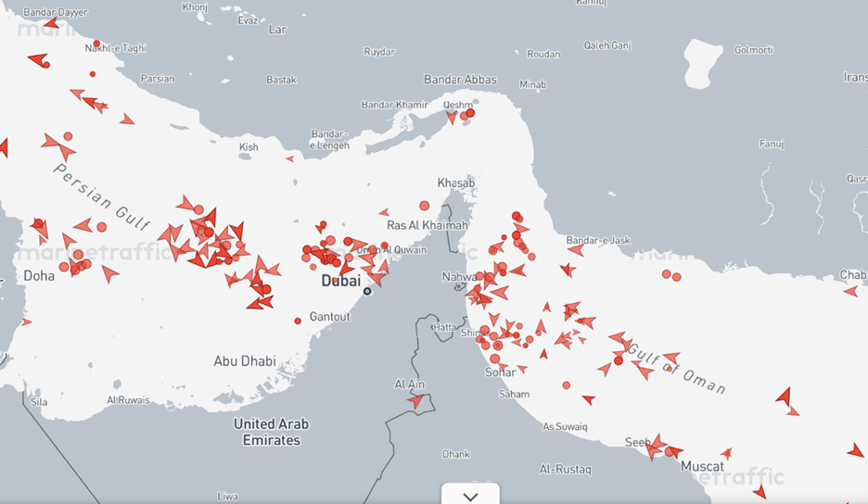The height and width of the screenshot is (504, 868).
Task: Select the Muscat city label
Action: pos(702,466)
